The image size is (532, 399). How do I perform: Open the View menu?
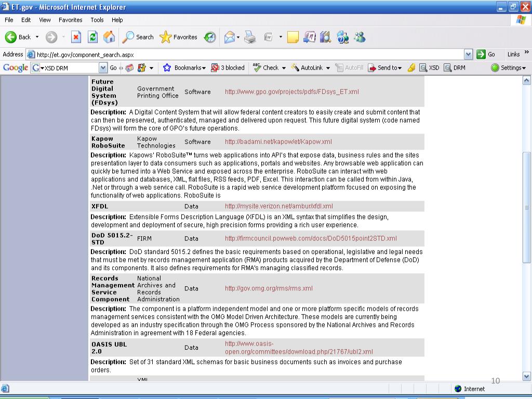pyautogui.click(x=45, y=20)
